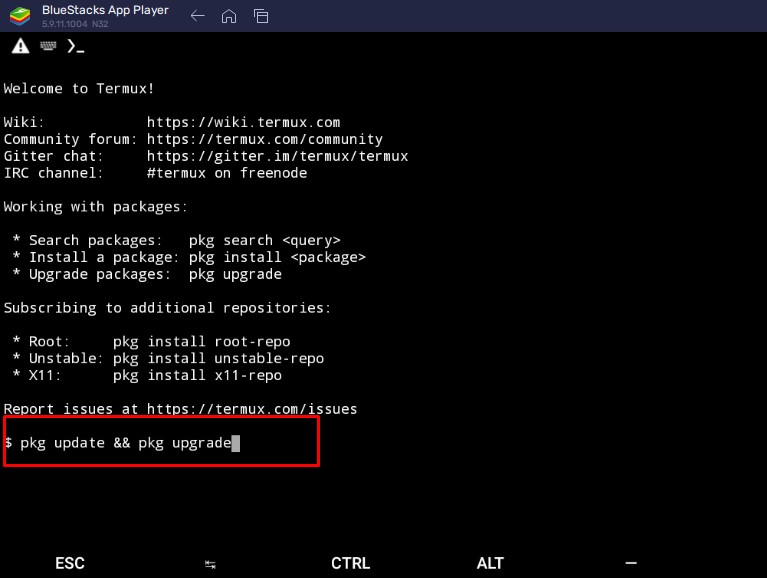
Task: Open the wiki.termux.com link
Action: (243, 122)
